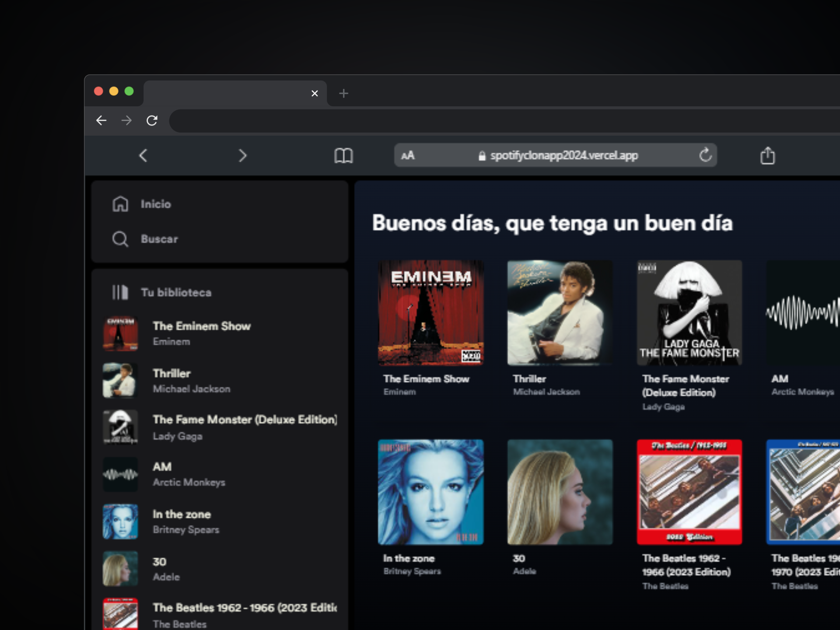This screenshot has height=630, width=840.
Task: Click 'Lady Gaga' text under Fame Monster card
Action: pos(663,407)
